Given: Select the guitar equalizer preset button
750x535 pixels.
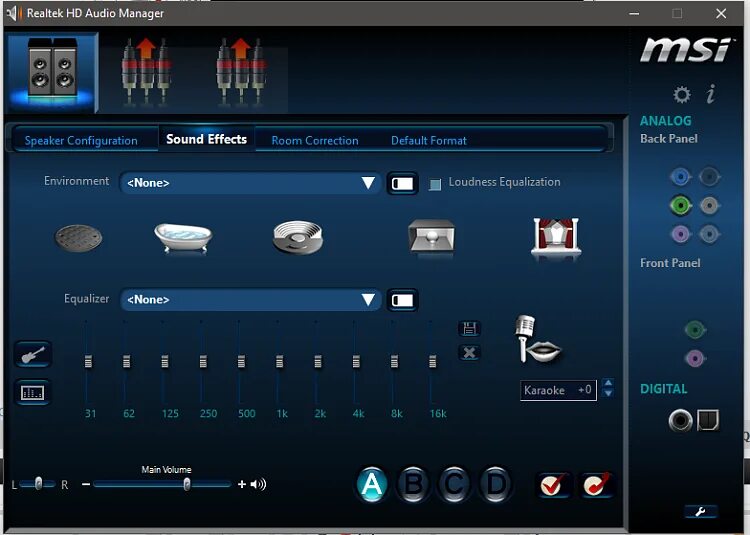Looking at the screenshot, I should [x=33, y=354].
